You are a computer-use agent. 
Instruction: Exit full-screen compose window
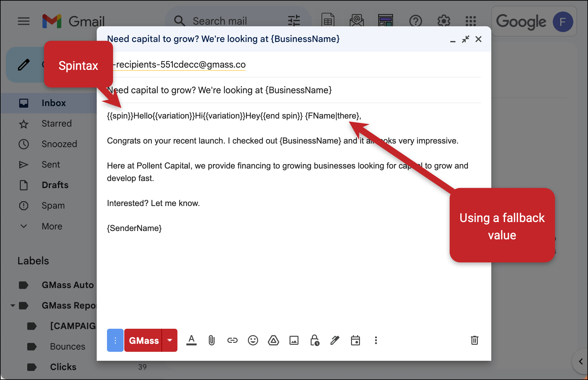466,39
